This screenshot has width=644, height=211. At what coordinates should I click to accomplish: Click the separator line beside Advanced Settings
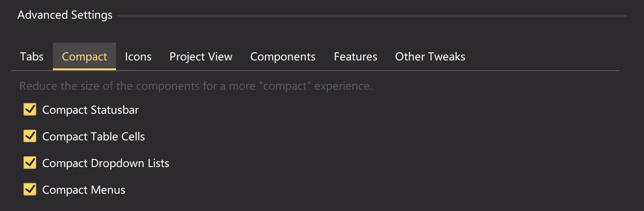coord(372,16)
